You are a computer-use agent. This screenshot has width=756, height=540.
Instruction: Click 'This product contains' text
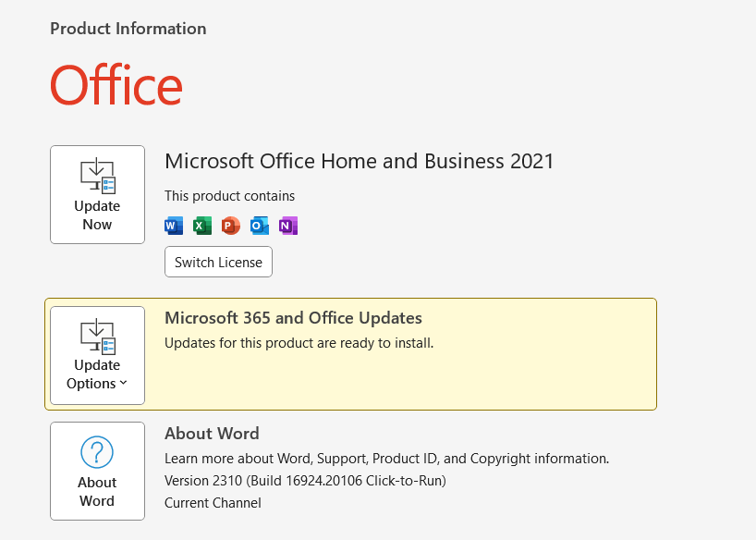click(x=229, y=196)
